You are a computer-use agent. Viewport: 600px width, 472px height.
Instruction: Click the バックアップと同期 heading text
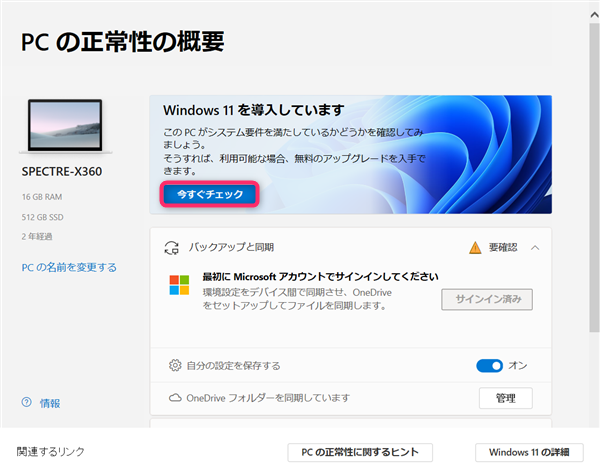tap(231, 247)
